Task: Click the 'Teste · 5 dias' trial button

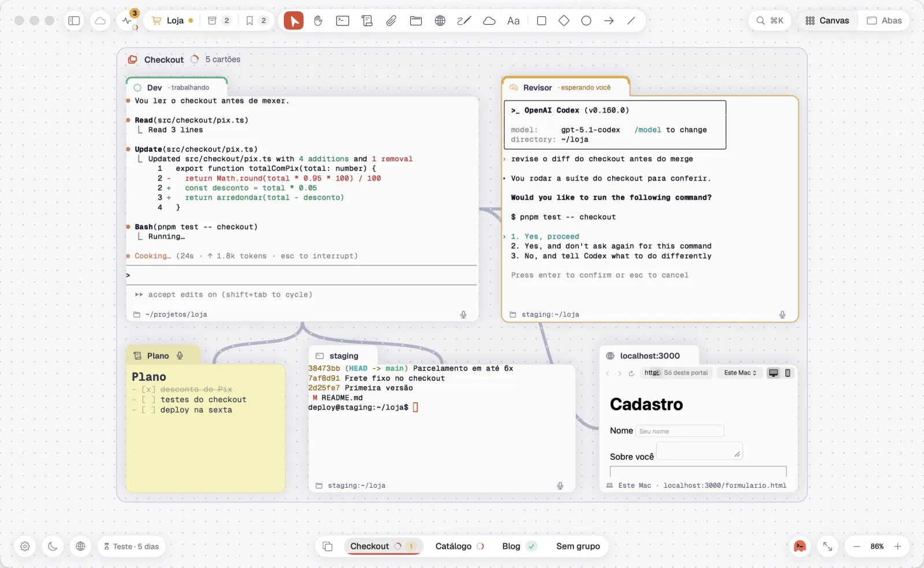Action: tap(131, 546)
